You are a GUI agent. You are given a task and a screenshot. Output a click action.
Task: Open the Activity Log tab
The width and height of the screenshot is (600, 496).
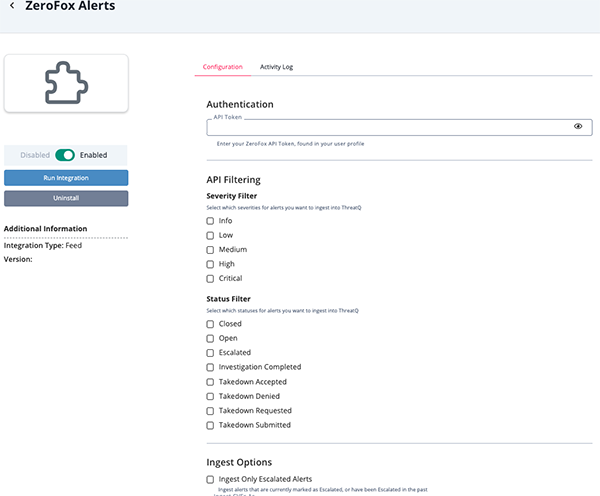point(276,67)
